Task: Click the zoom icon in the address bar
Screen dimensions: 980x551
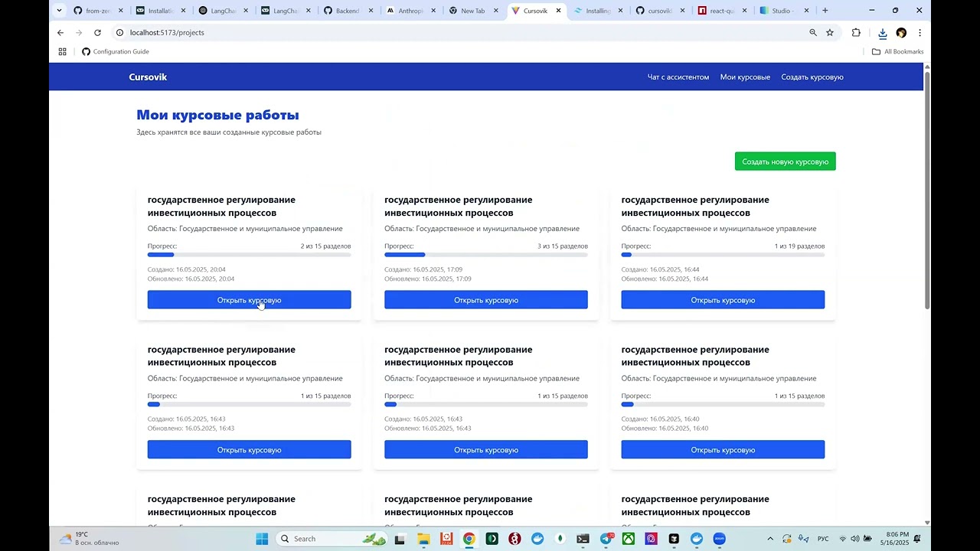Action: click(x=813, y=33)
